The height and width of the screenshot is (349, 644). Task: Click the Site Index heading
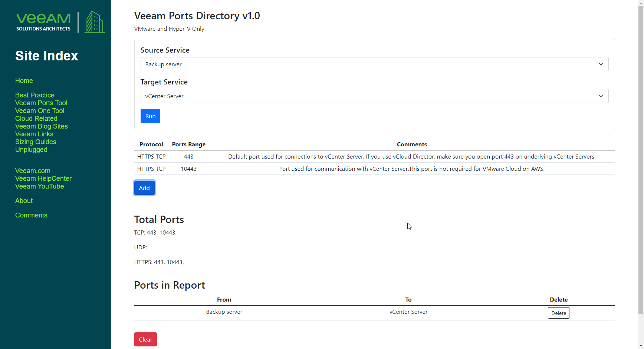pos(47,56)
